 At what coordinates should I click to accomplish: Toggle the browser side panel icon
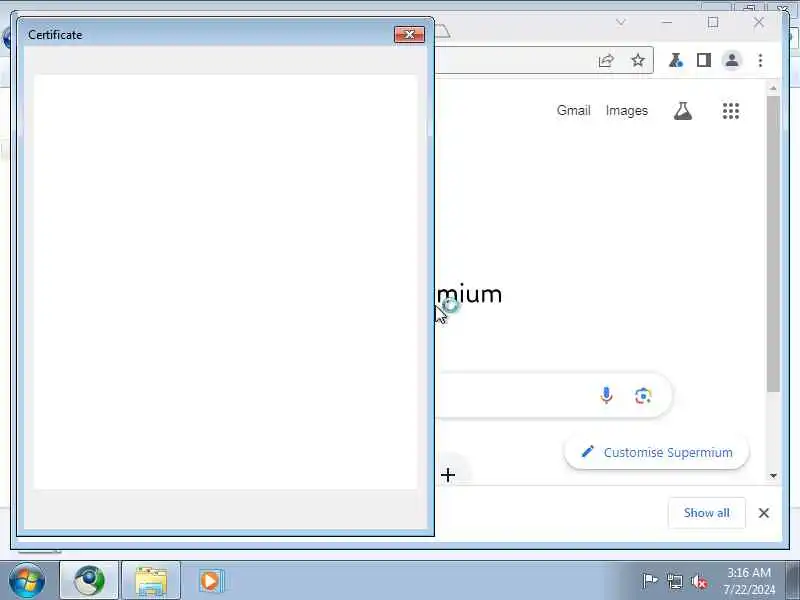point(704,60)
